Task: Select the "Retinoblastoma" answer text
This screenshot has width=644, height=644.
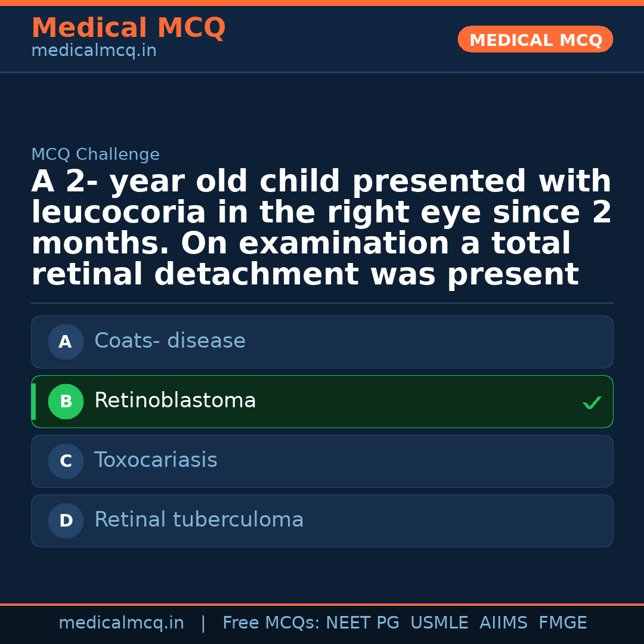Action: (175, 401)
